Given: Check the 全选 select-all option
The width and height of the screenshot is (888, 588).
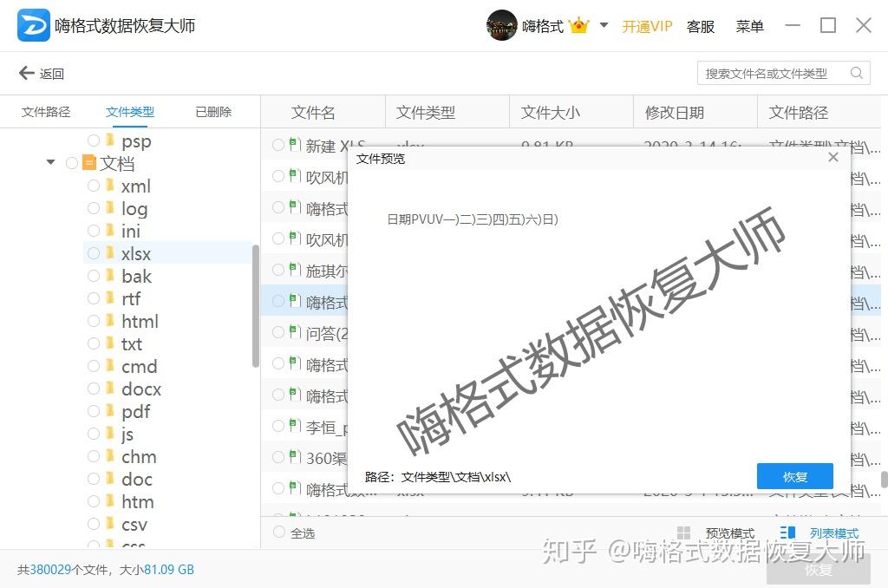Looking at the screenshot, I should point(278,532).
